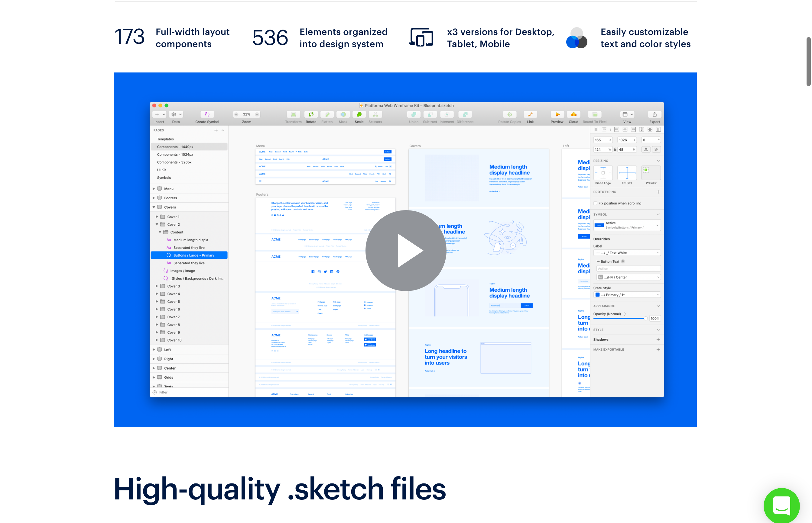Add a shadow using Shadows plus
This screenshot has width=812, height=523.
pos(658,340)
